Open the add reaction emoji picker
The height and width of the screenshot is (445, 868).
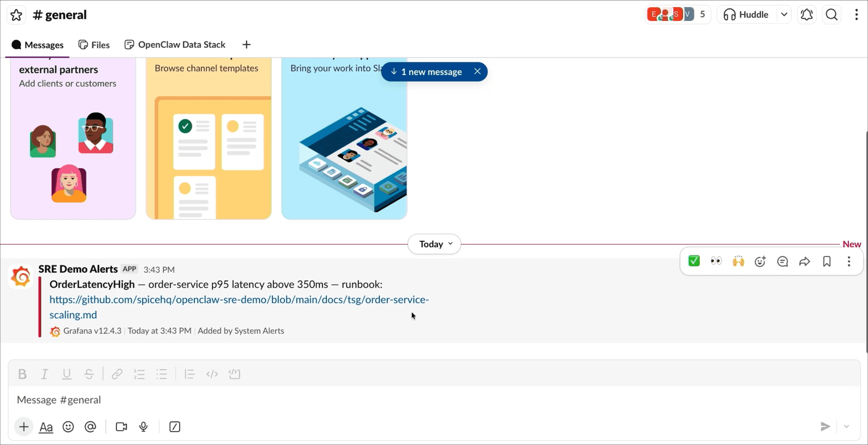pos(760,261)
